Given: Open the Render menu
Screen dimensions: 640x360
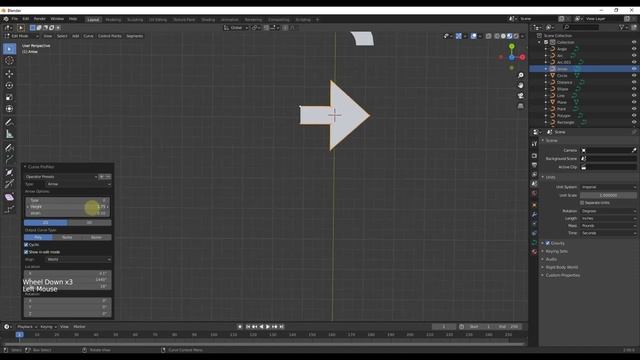Looking at the screenshot, I should click(x=40, y=19).
